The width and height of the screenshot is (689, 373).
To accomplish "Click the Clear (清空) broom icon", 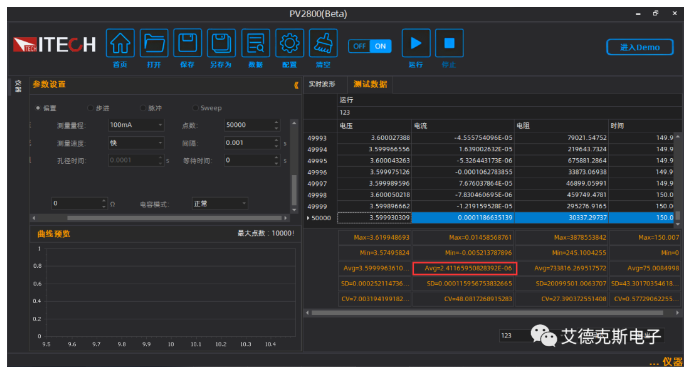I will 323,43.
